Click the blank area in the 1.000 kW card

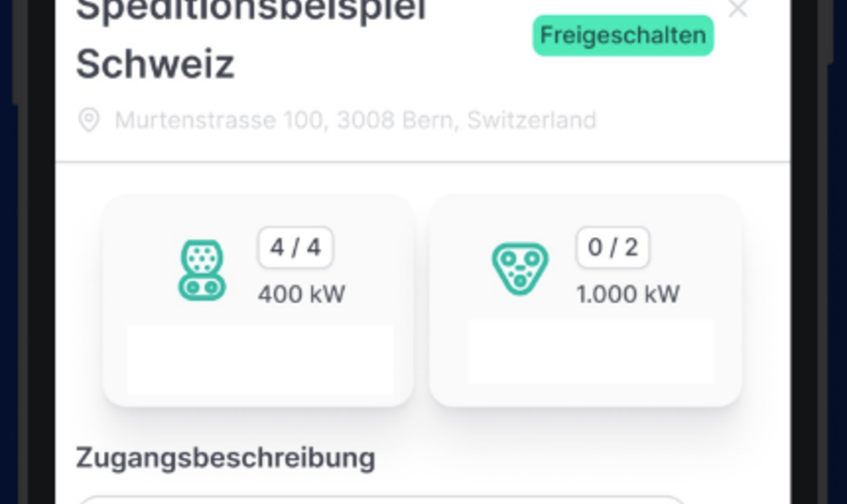tap(590, 352)
